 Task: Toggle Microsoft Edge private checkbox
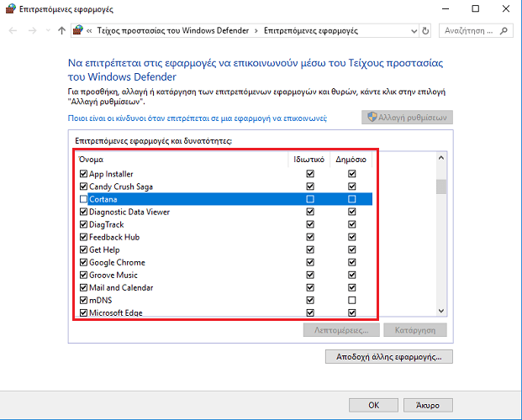(x=310, y=312)
